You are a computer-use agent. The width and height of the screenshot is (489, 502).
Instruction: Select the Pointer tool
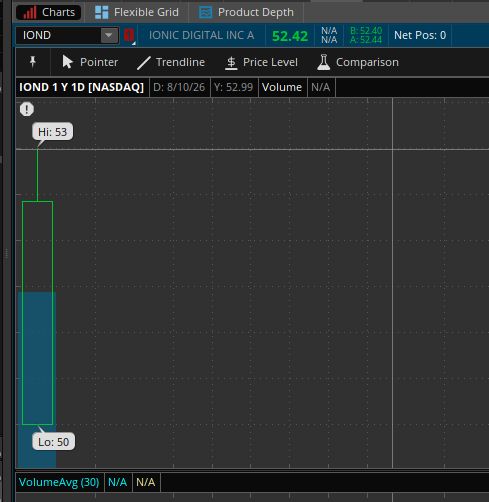point(90,62)
